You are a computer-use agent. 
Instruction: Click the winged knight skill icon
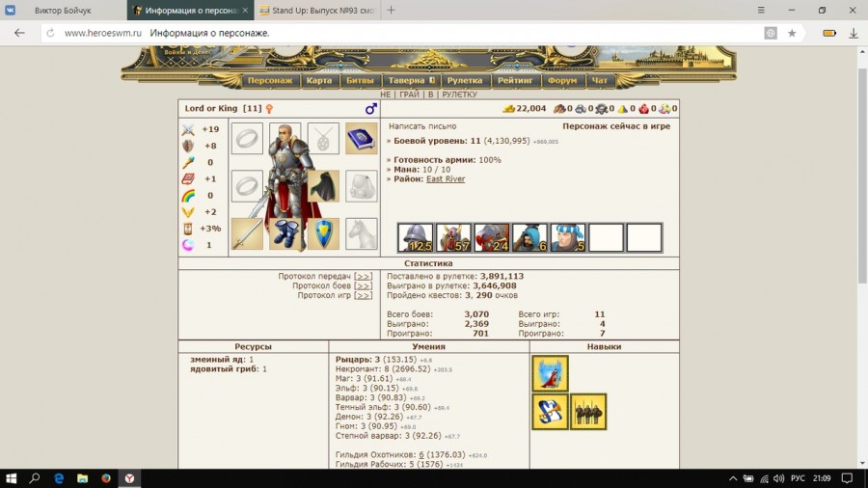(x=550, y=373)
